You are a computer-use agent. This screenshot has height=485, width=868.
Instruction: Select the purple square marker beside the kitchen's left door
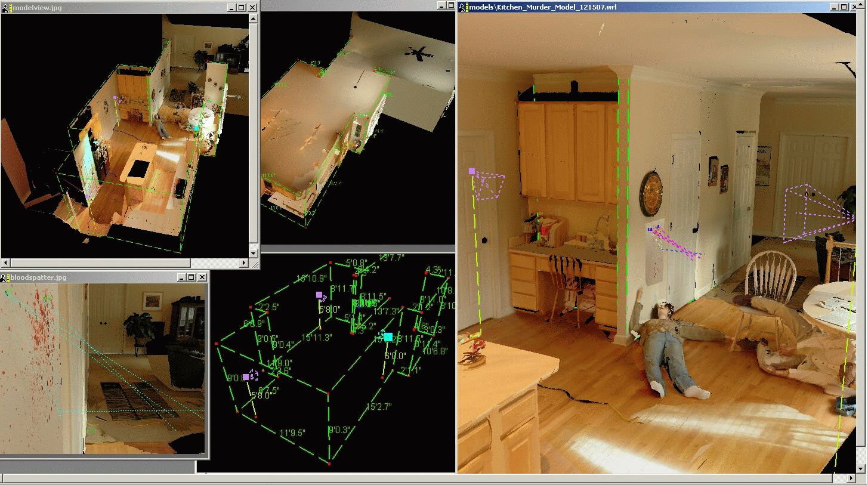472,171
